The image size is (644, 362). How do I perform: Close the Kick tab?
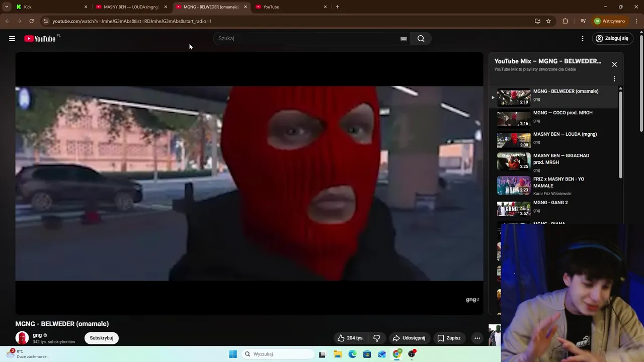click(x=86, y=7)
